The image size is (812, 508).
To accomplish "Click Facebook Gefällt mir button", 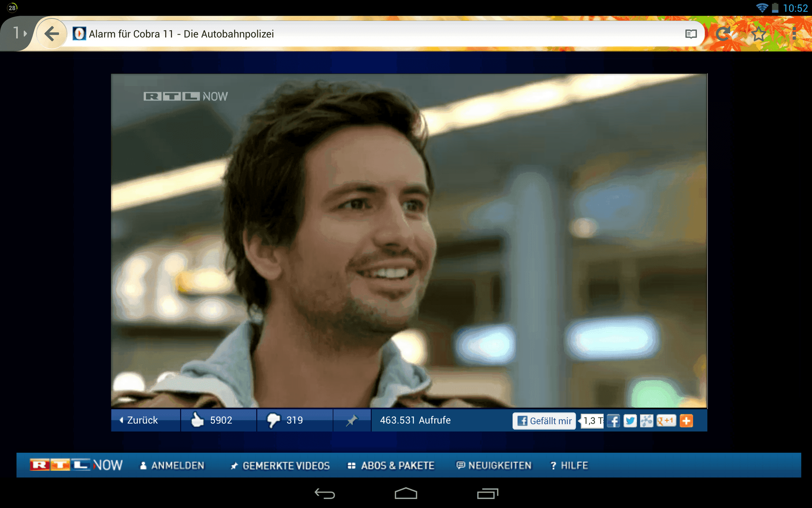I will tap(544, 421).
